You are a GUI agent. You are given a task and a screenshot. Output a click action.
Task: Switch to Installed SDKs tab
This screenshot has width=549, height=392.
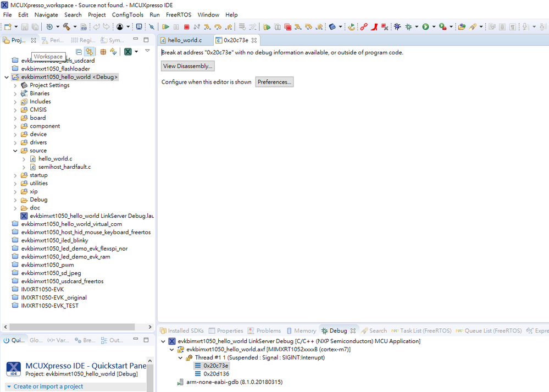(182, 330)
